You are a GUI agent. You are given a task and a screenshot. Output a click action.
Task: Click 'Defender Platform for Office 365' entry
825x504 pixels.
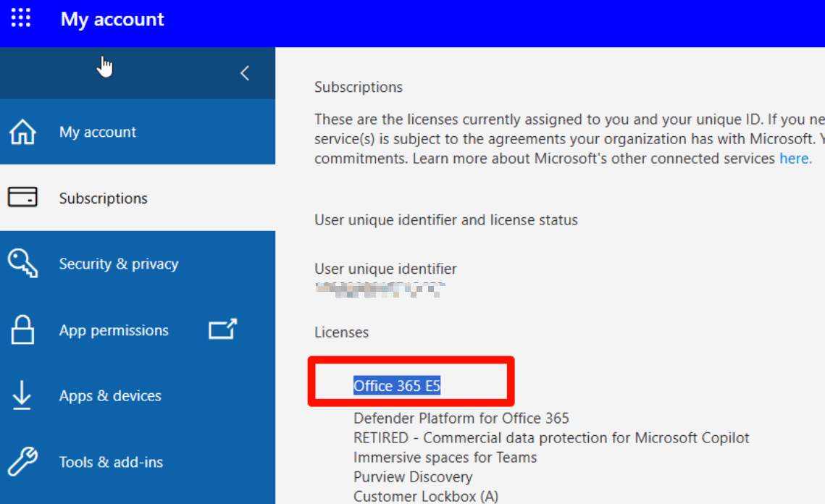pyautogui.click(x=461, y=419)
